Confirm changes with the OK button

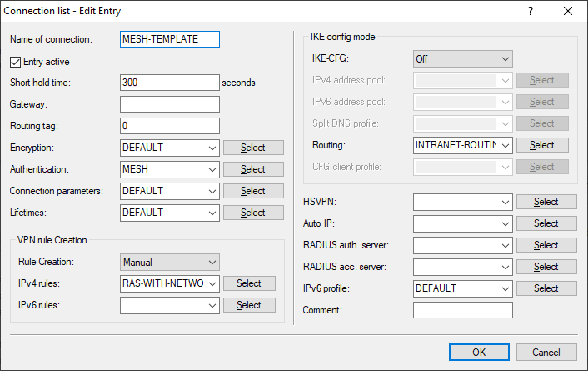pyautogui.click(x=479, y=352)
